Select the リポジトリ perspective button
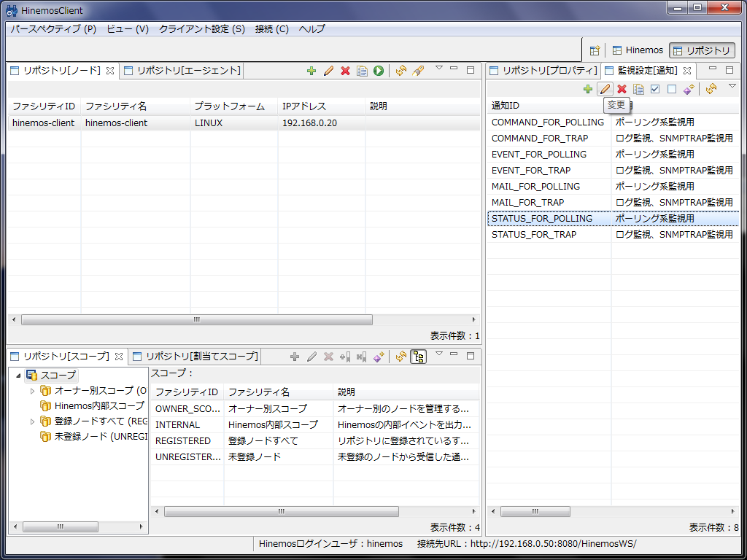747x560 pixels. tap(703, 50)
